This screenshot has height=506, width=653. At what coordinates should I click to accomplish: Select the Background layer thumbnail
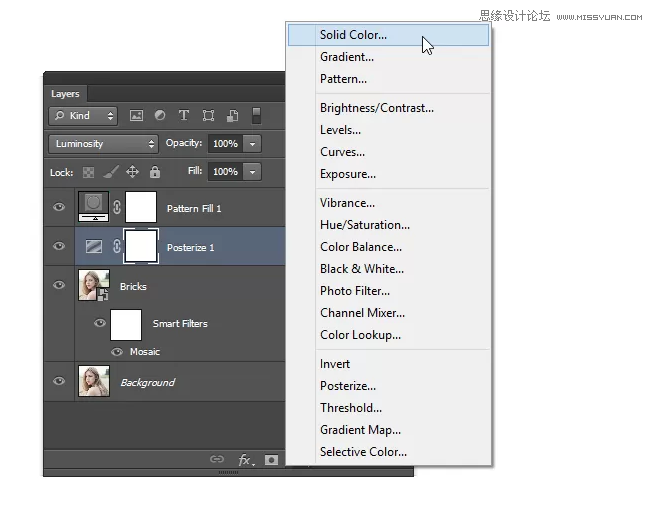tap(93, 382)
